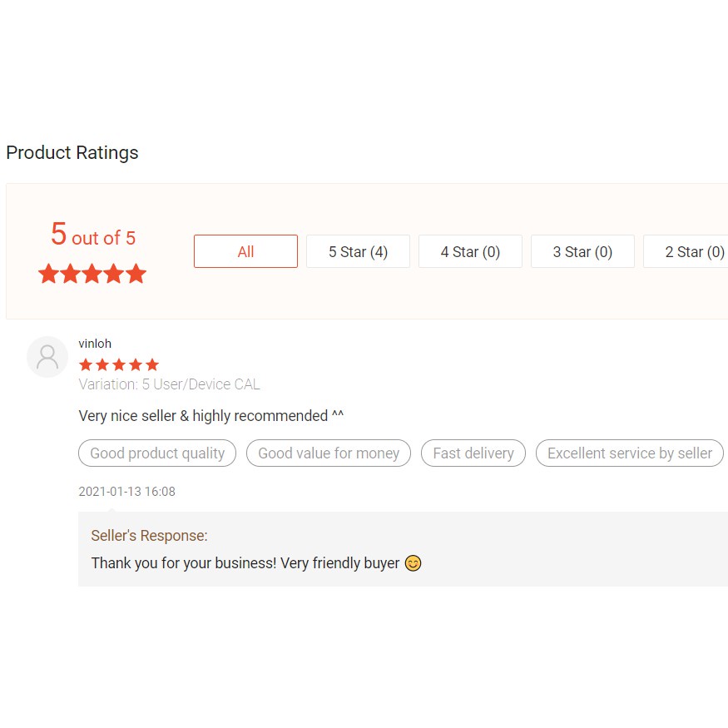728x728 pixels.
Task: Click the vinloh user avatar icon
Action: 47,357
